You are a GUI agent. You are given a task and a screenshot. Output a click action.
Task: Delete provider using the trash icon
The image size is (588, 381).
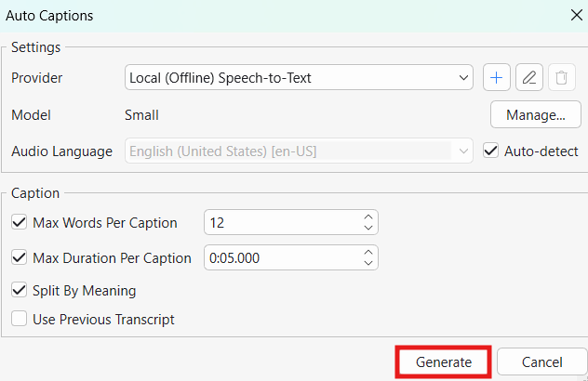click(561, 77)
